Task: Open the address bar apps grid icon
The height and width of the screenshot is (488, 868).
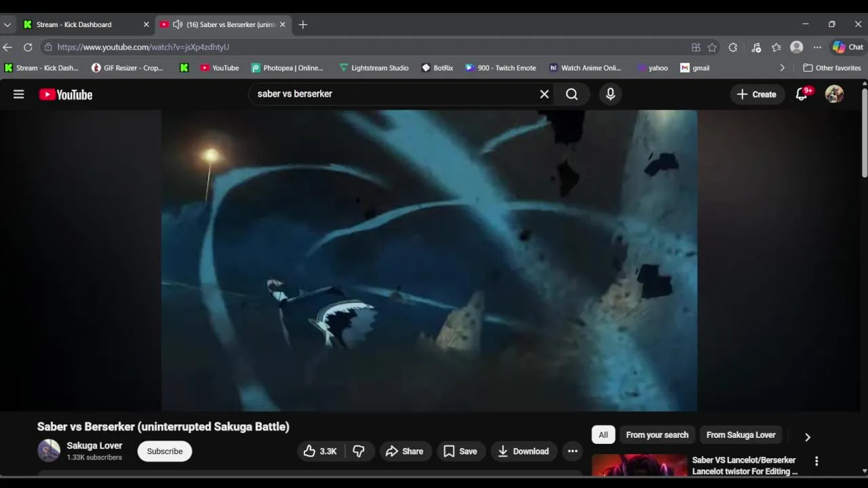Action: [x=696, y=47]
